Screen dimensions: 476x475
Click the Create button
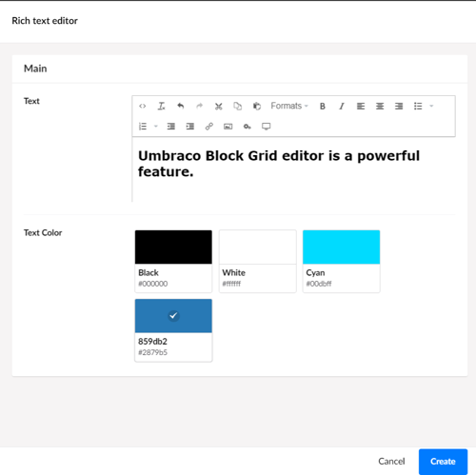[443, 462]
